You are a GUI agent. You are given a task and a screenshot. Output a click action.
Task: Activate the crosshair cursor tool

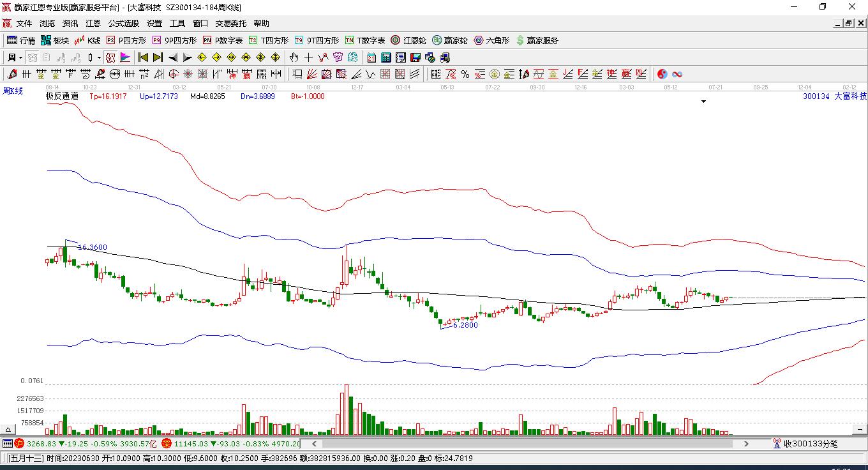coord(309,57)
